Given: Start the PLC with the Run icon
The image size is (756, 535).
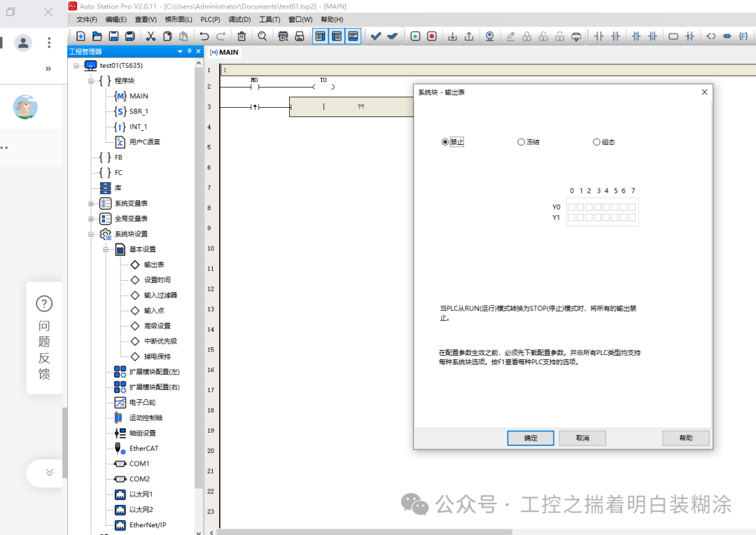Looking at the screenshot, I should [x=415, y=36].
